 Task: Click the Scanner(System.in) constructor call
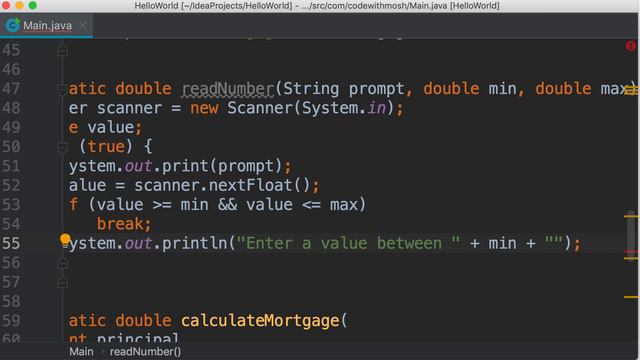pyautogui.click(x=311, y=108)
